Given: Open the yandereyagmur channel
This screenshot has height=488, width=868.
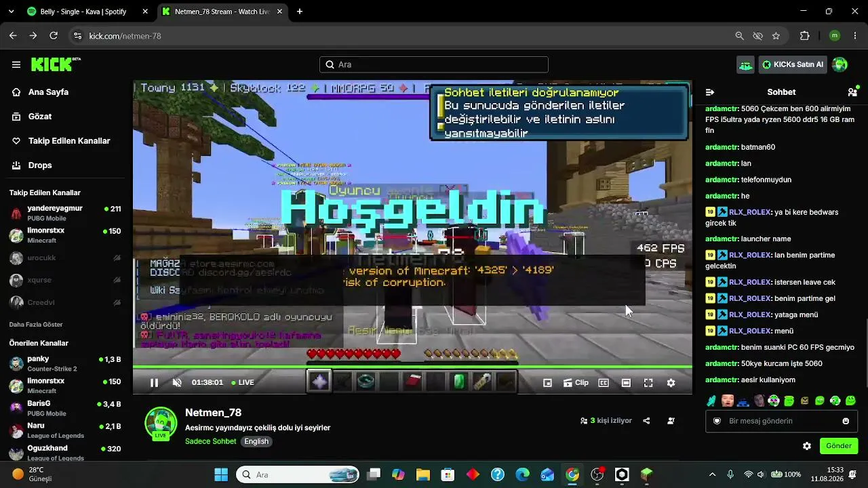Looking at the screenshot, I should click(x=65, y=213).
